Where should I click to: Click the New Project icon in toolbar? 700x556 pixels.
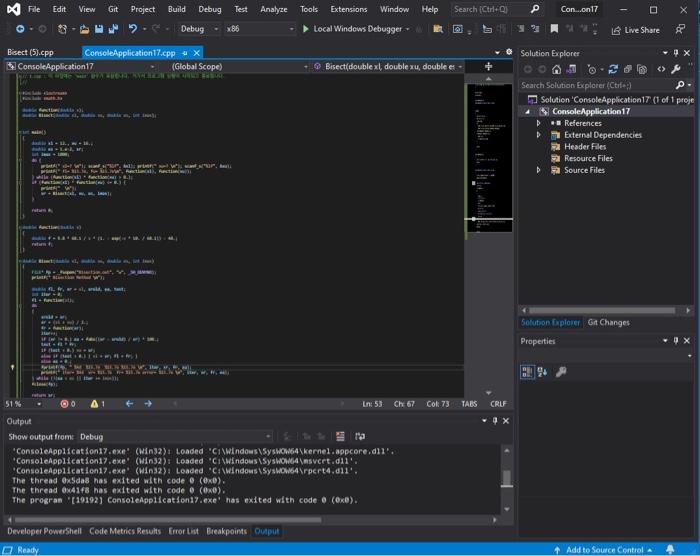coord(62,29)
